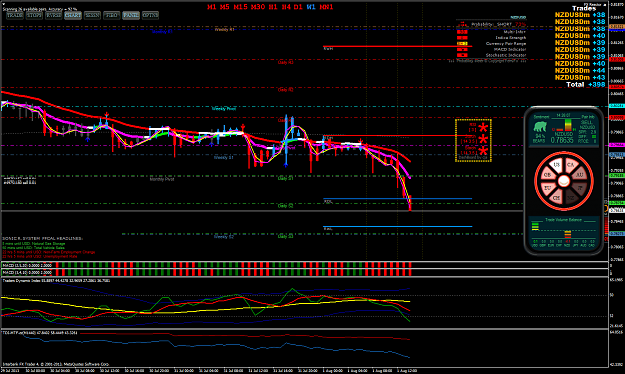Click the green USD volume bar in the widget
This screenshot has width=625, height=374.
coord(535,227)
